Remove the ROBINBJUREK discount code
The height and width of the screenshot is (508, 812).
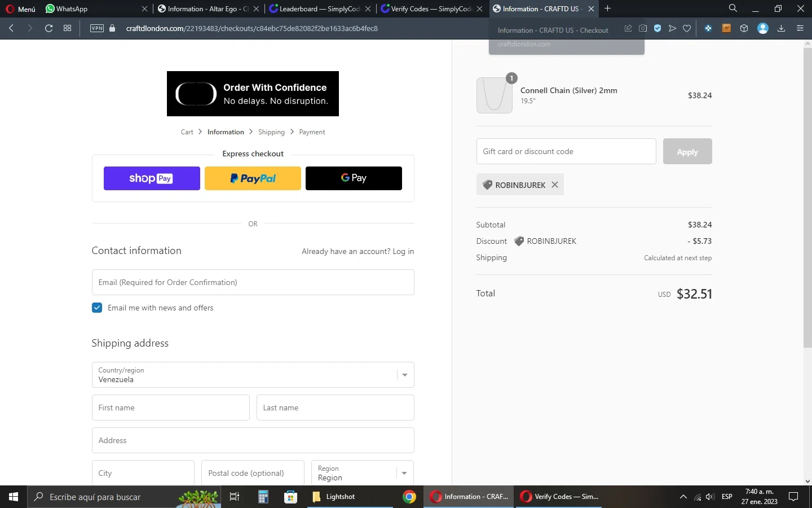click(x=555, y=185)
